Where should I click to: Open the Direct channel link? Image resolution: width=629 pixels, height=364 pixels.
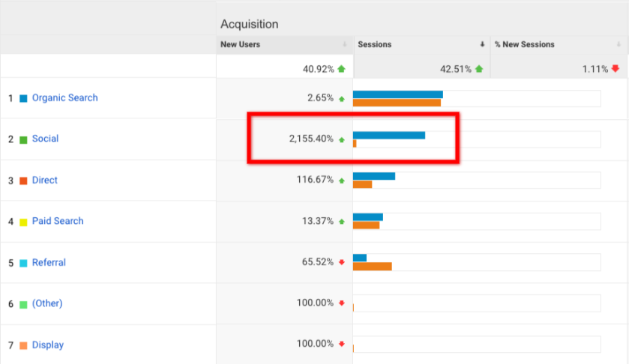tap(44, 181)
